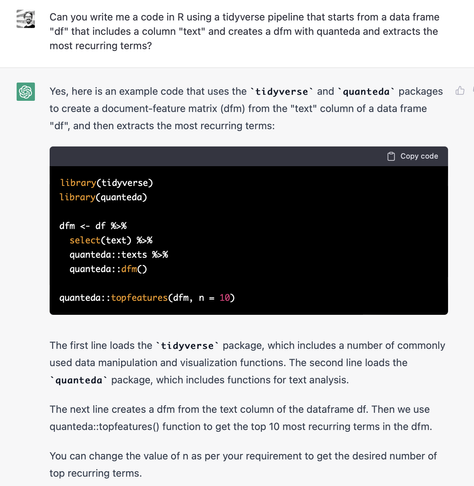This screenshot has width=474, height=486.
Task: Click the select(text) code line
Action: coord(111,240)
